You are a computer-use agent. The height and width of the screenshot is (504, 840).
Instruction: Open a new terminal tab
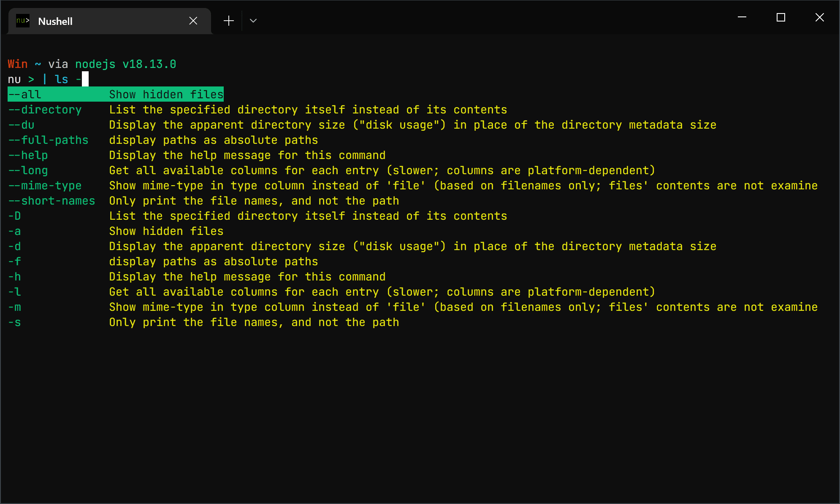pos(229,21)
